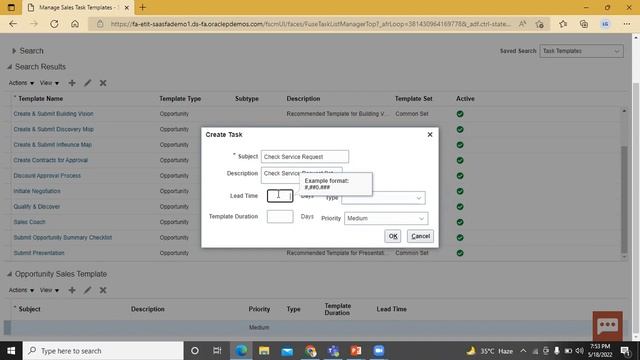Click the Template Duration field
Viewport: 640px width, 360px height.
280,216
